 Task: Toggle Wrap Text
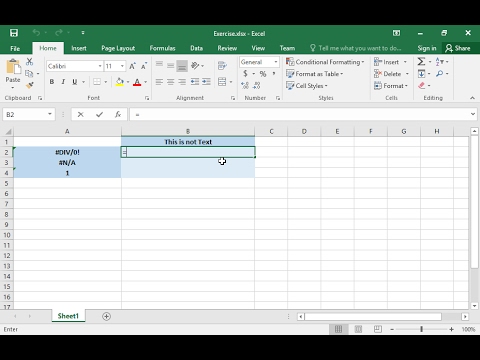point(222,66)
